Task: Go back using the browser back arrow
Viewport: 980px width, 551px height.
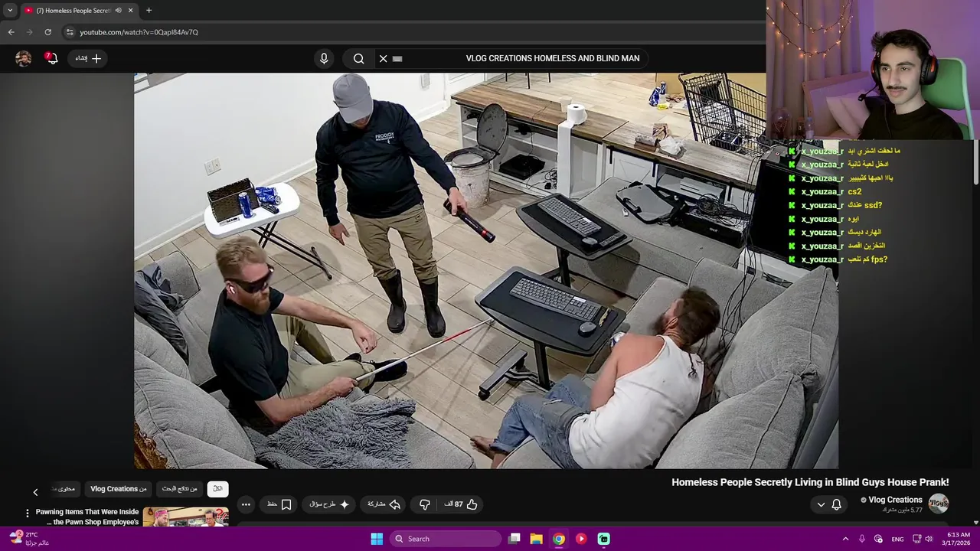Action: coord(11,32)
